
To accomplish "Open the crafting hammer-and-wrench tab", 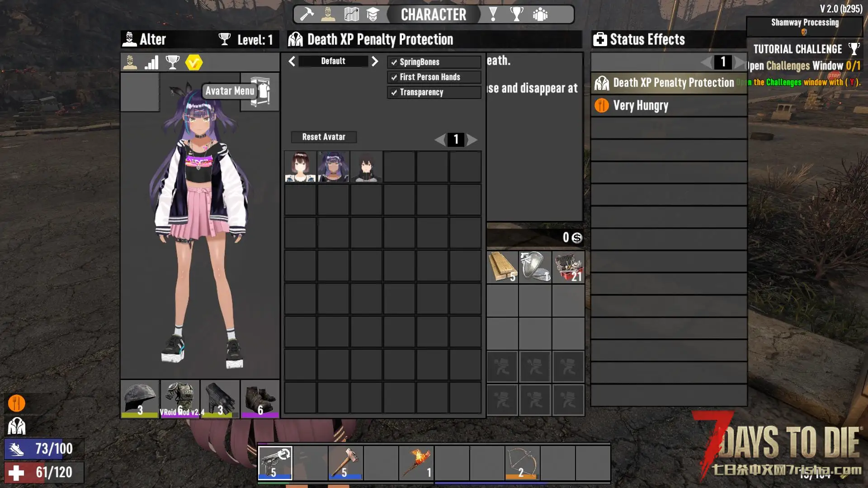I will tap(307, 14).
